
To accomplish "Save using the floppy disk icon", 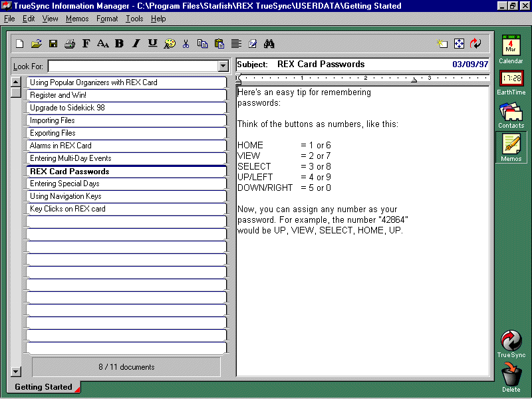I will coord(53,43).
